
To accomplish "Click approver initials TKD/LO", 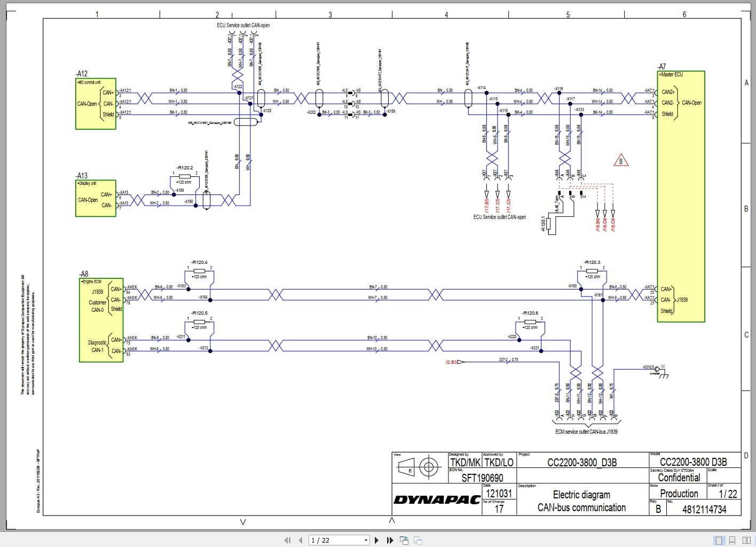I will 499,463.
